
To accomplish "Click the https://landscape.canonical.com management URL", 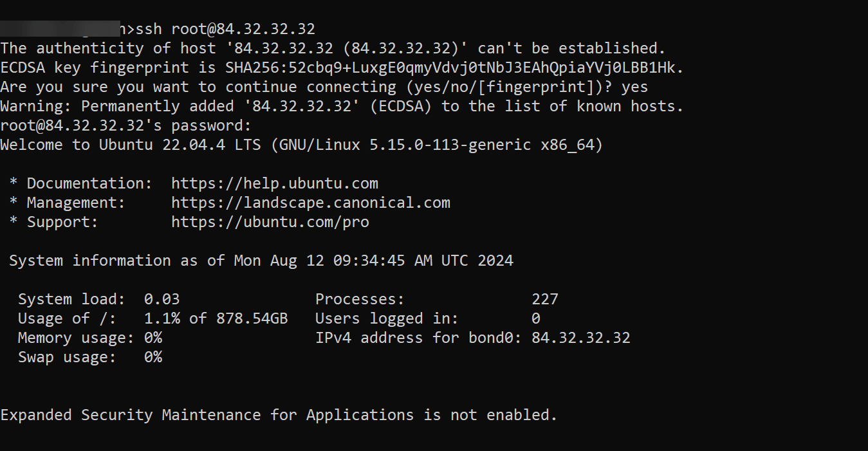I will point(310,203).
